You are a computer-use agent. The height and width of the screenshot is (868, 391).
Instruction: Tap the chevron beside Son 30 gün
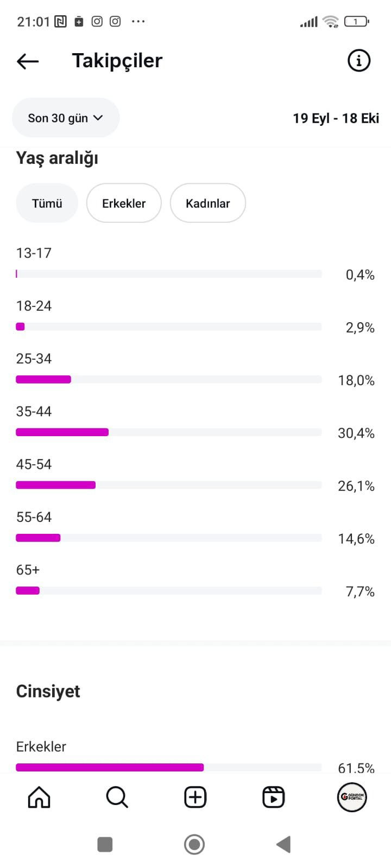[98, 118]
